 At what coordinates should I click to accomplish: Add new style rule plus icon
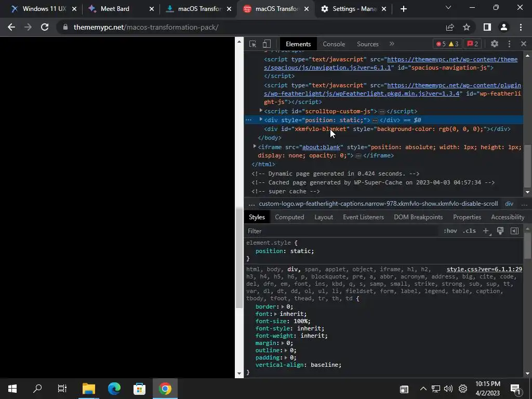(486, 231)
